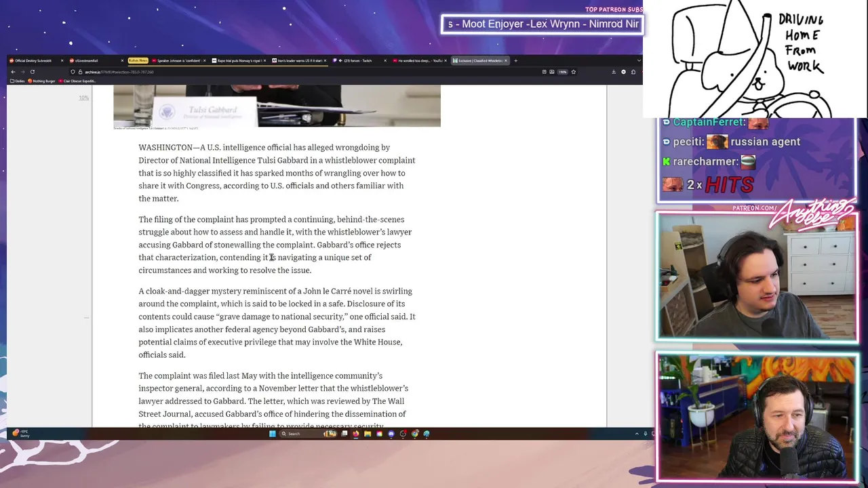Image resolution: width=868 pixels, height=488 pixels.
Task: Open a new browser tab
Action: (x=515, y=61)
